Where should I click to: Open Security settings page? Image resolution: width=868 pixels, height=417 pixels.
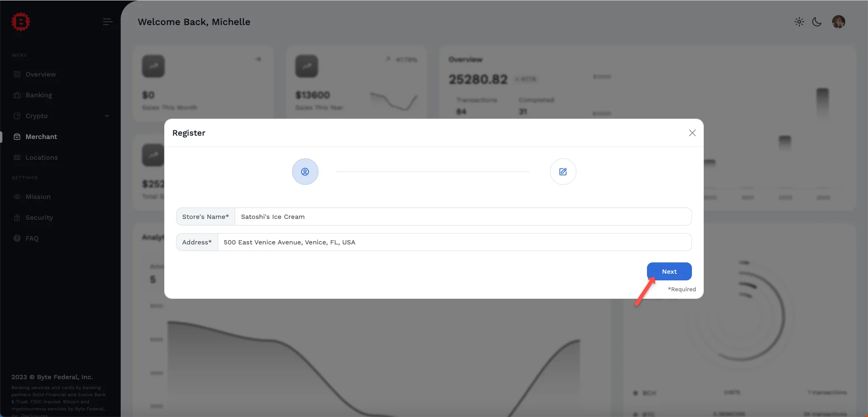(39, 217)
